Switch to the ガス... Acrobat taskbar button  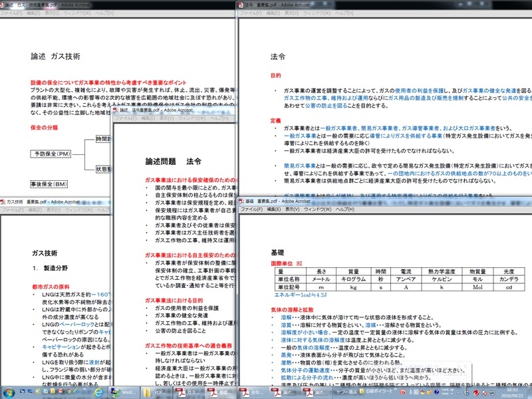pos(188,392)
